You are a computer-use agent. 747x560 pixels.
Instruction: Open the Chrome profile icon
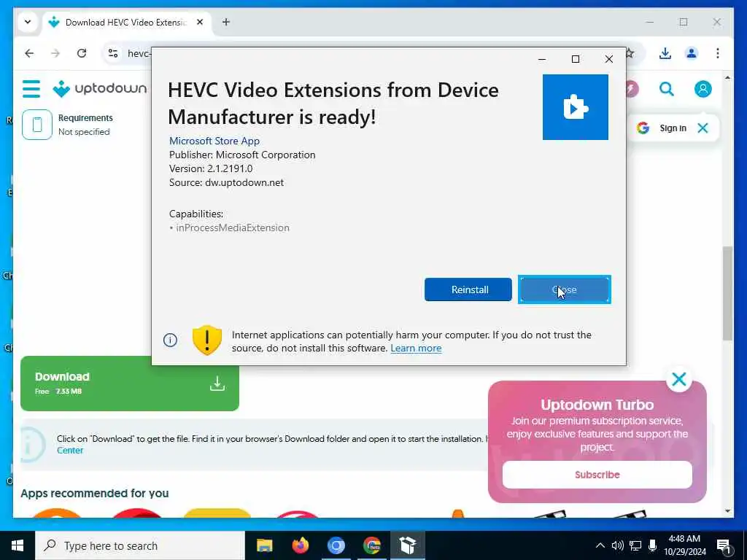(x=692, y=53)
